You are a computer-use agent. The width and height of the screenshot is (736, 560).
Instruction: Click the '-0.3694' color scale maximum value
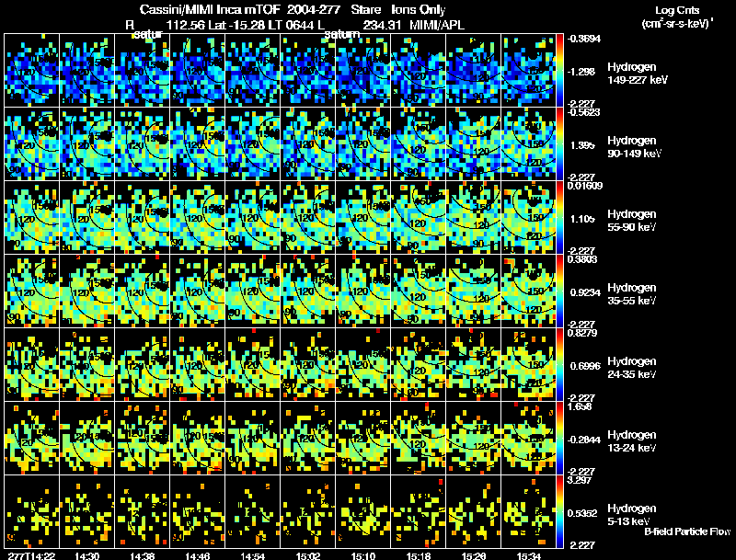pos(584,39)
